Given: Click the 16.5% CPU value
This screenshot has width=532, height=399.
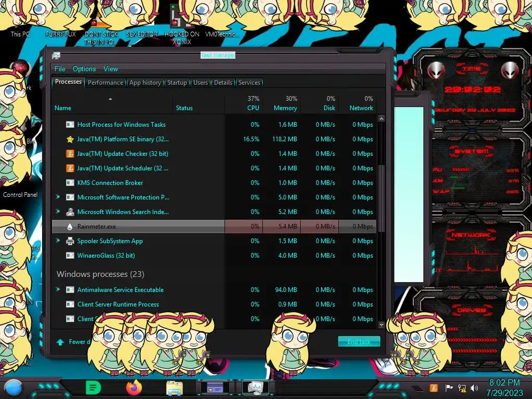Looking at the screenshot, I should (251, 139).
